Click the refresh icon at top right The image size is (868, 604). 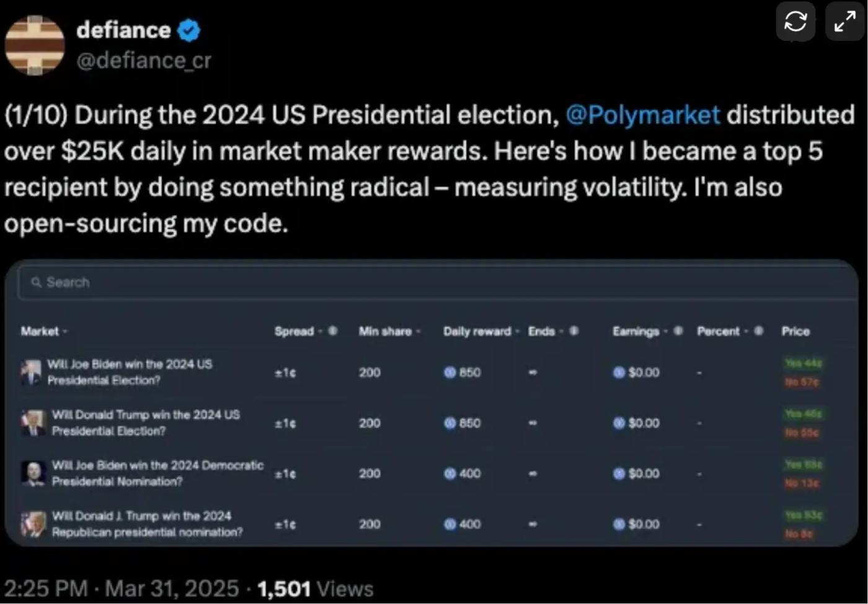coord(795,22)
